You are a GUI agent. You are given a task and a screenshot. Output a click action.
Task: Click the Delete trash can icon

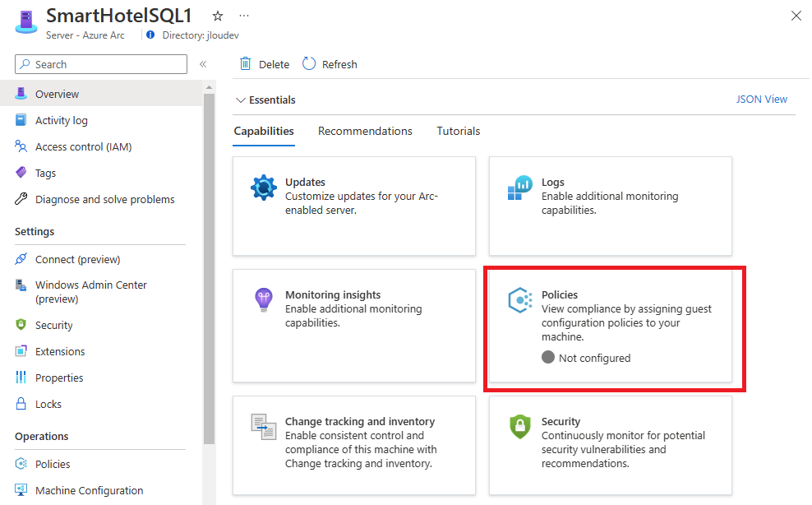pyautogui.click(x=245, y=64)
